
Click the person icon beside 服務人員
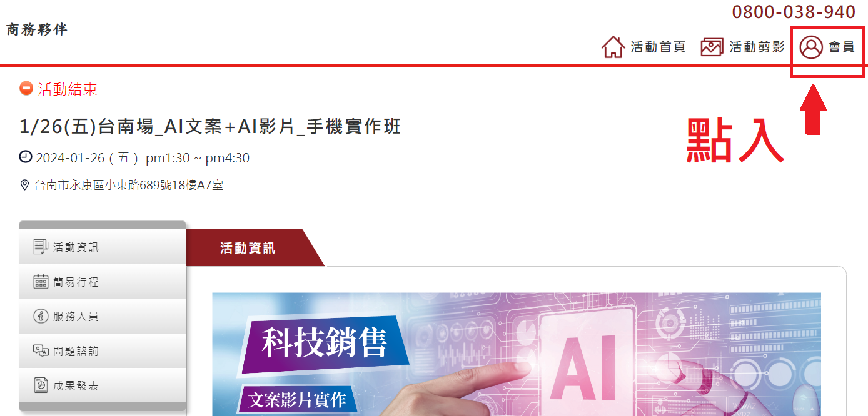(x=41, y=316)
